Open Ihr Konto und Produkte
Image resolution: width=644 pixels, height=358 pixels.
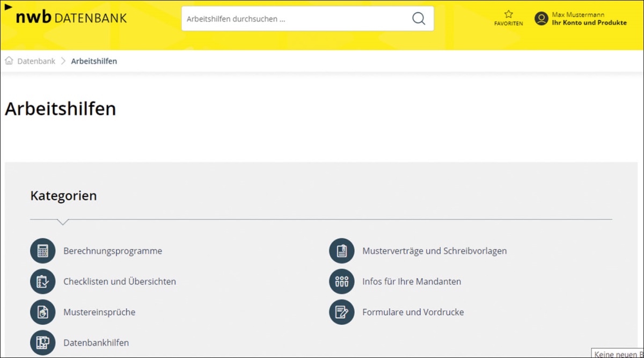click(589, 23)
